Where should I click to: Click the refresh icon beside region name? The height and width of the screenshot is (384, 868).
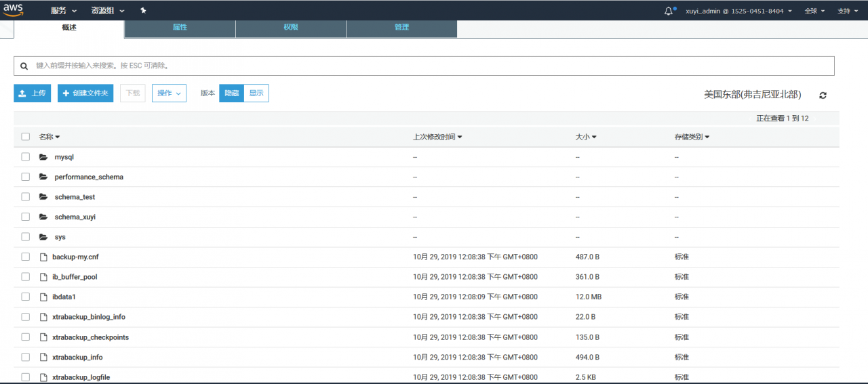(823, 95)
